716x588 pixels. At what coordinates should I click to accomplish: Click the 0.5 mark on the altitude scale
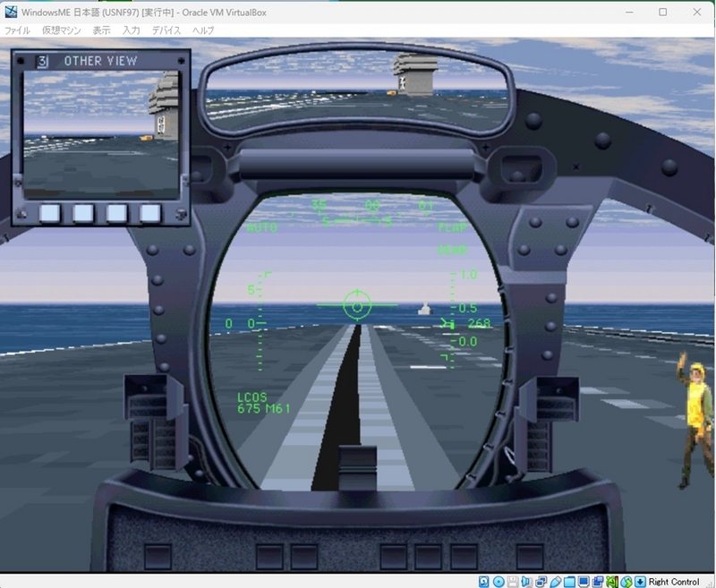coord(468,308)
